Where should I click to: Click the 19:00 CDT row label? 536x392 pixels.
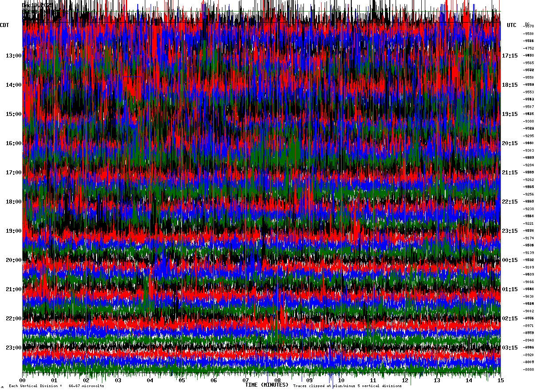click(x=13, y=231)
